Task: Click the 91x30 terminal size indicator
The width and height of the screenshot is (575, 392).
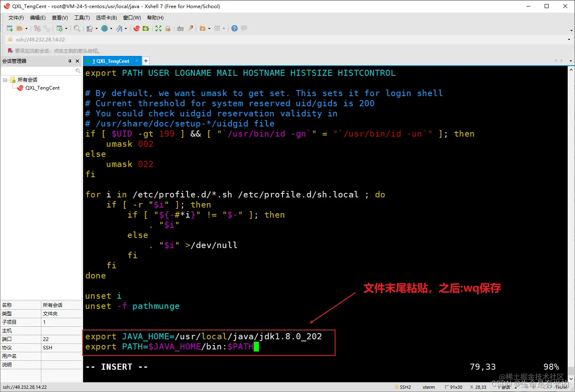Action: 454,387
